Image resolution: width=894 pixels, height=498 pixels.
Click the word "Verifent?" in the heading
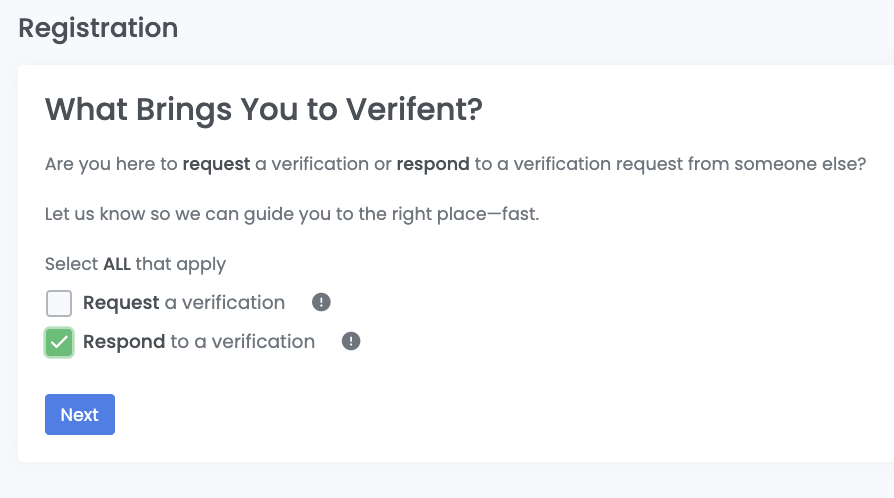(413, 109)
